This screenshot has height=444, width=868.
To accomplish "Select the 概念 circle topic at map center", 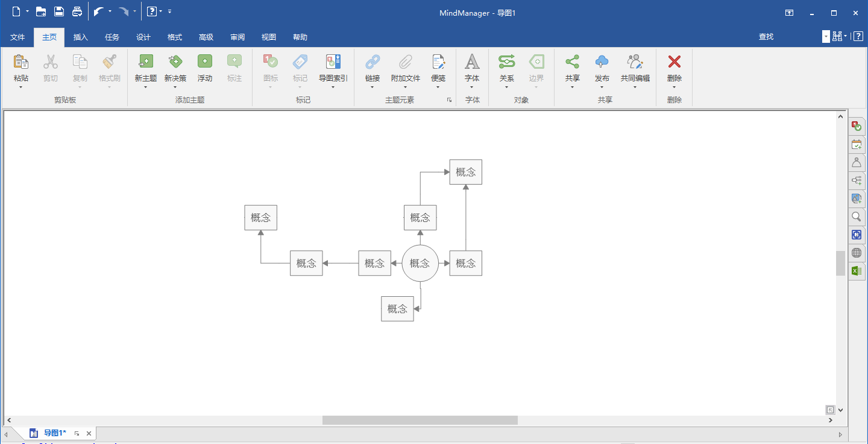I will coord(420,263).
